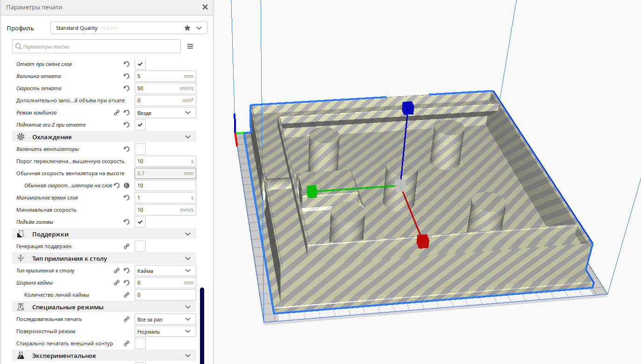641x364 pixels.
Task: Click the link icon for 'Режим комбинга'
Action: tap(117, 113)
